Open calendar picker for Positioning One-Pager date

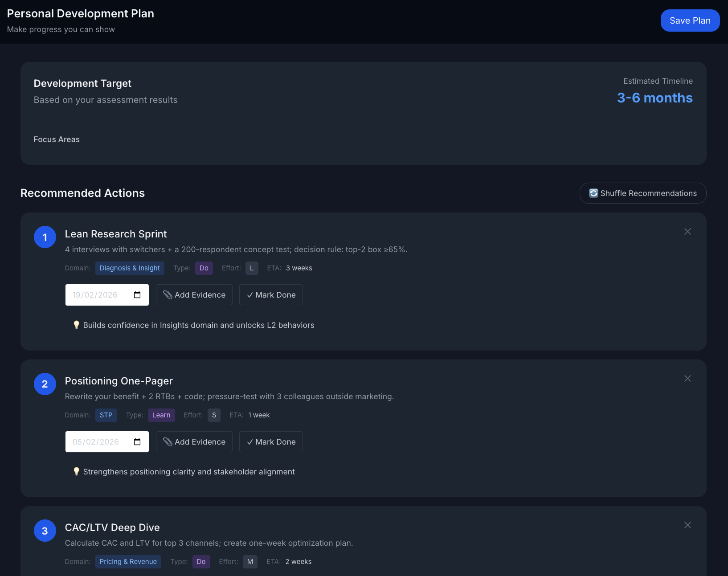(137, 442)
